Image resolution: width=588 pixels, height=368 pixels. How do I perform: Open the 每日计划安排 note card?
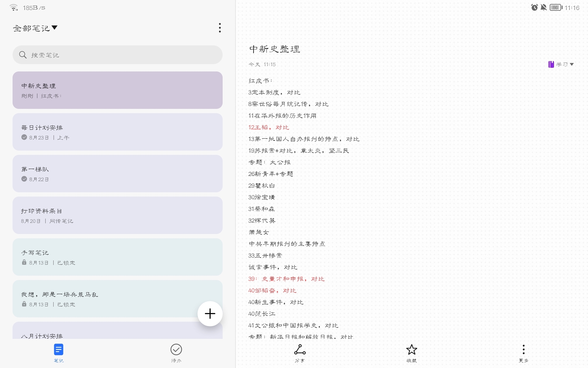point(118,132)
